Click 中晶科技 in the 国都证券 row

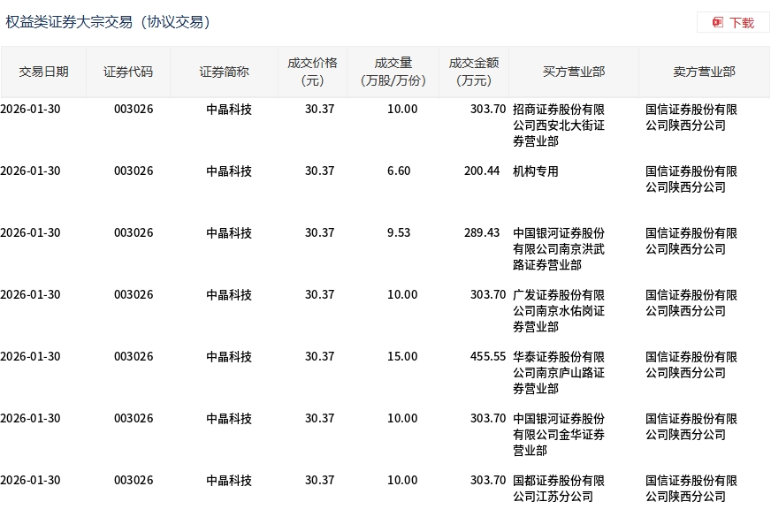coord(229,481)
